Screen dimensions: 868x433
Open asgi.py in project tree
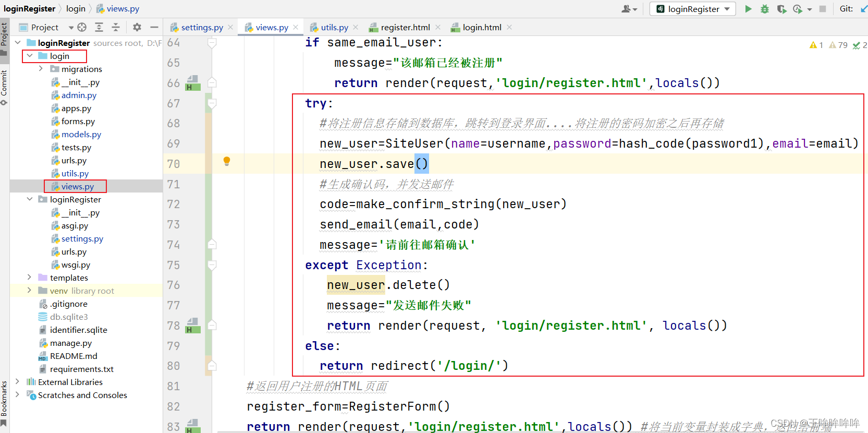75,225
